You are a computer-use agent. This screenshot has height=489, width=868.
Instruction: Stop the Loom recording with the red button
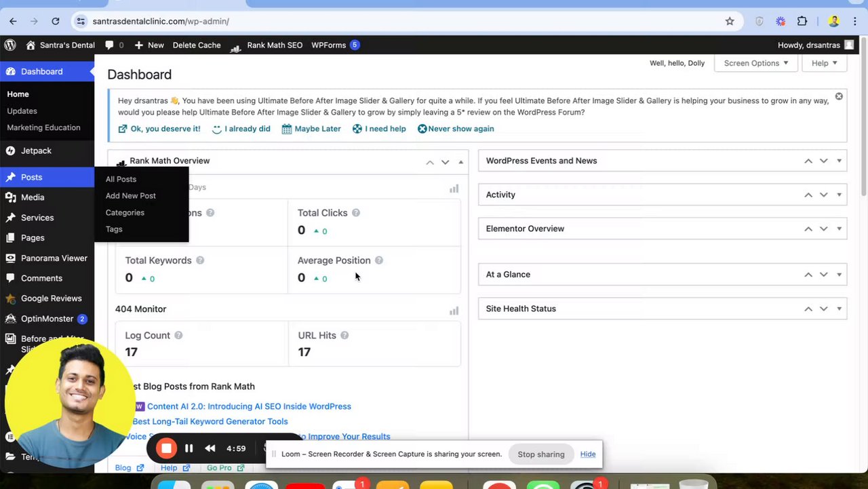166,448
